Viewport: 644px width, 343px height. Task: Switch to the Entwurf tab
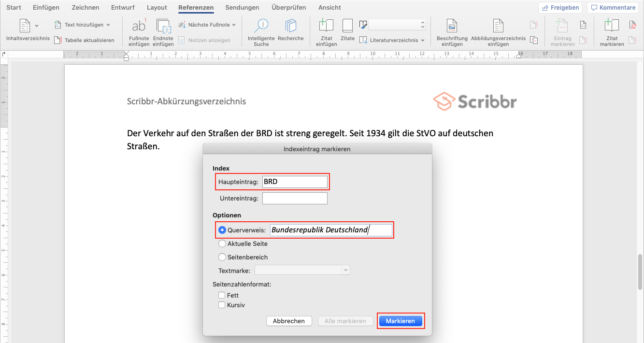(x=123, y=7)
